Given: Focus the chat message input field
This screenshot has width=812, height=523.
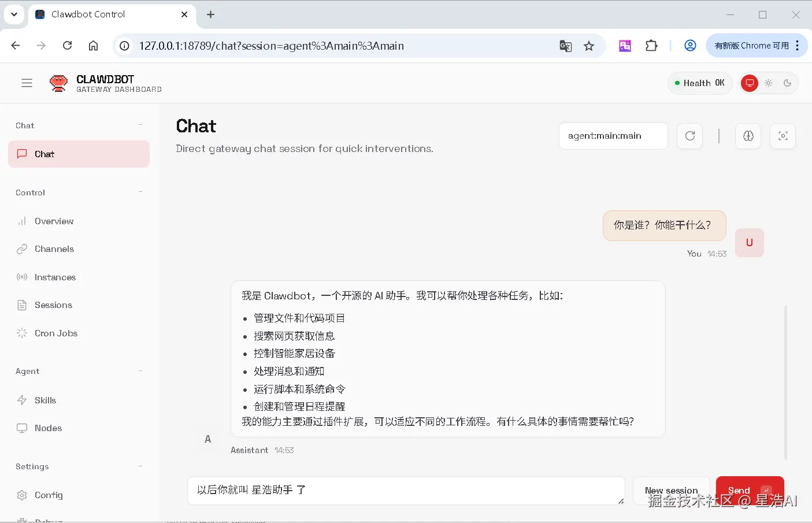Looking at the screenshot, I should [x=406, y=491].
